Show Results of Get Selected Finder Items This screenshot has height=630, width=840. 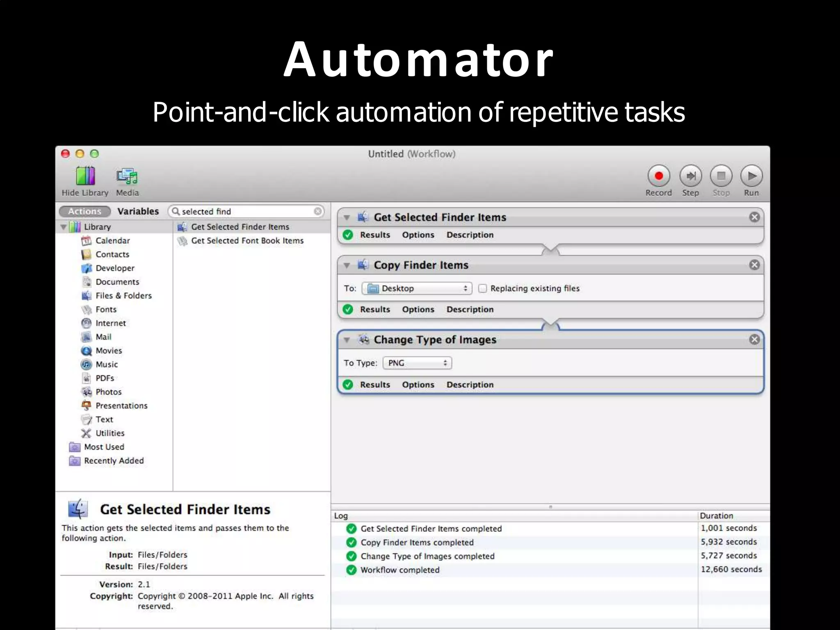(x=375, y=235)
